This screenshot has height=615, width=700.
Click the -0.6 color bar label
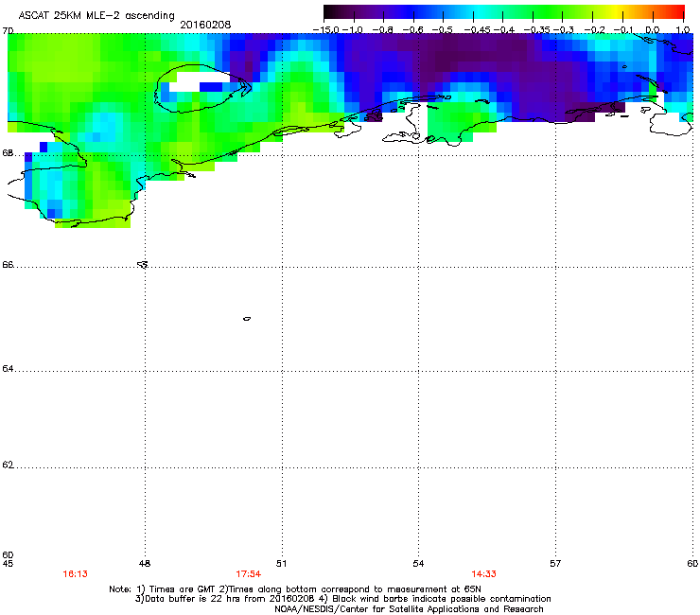(413, 30)
